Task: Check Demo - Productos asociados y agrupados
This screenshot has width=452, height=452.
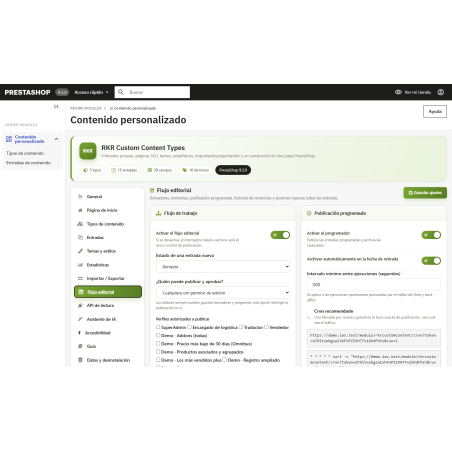Action: (158, 352)
